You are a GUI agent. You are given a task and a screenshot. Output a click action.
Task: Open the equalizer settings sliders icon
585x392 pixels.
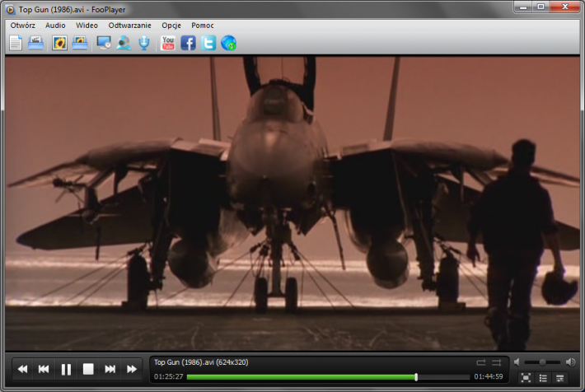coord(560,378)
